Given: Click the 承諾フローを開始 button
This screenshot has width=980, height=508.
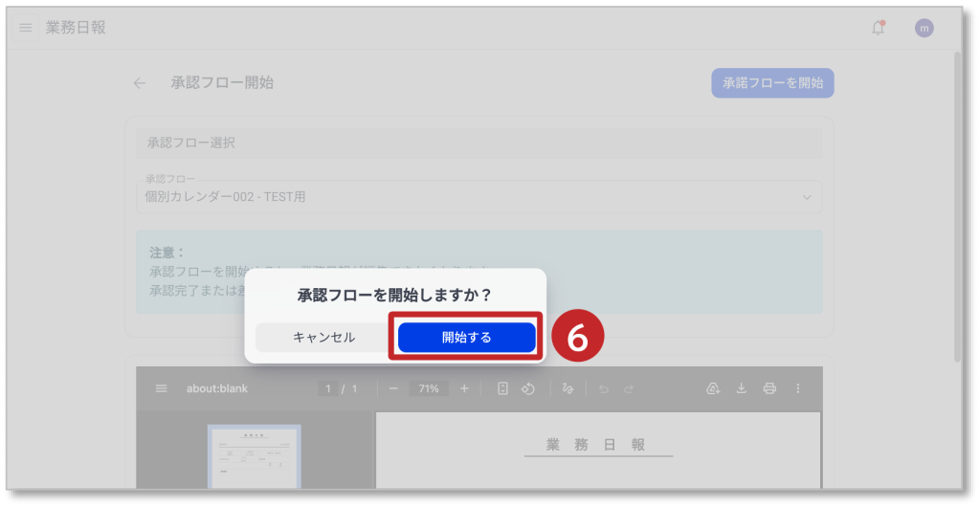Looking at the screenshot, I should click(772, 83).
